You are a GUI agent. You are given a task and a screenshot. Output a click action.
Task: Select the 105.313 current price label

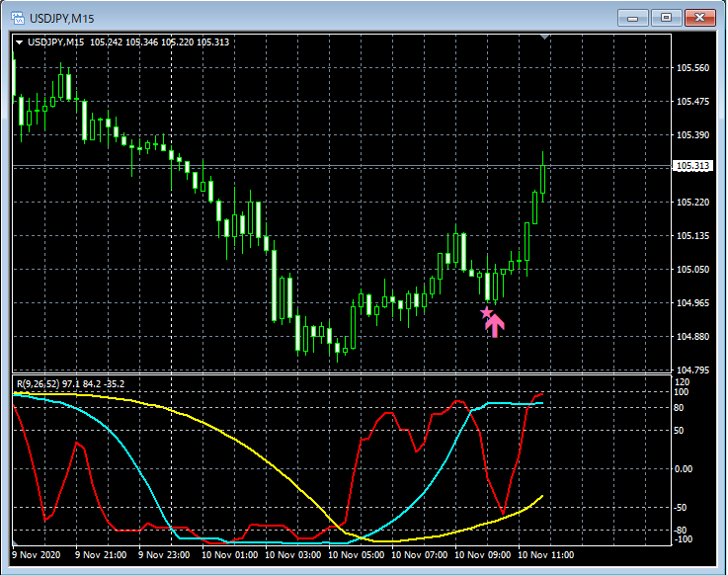point(692,166)
